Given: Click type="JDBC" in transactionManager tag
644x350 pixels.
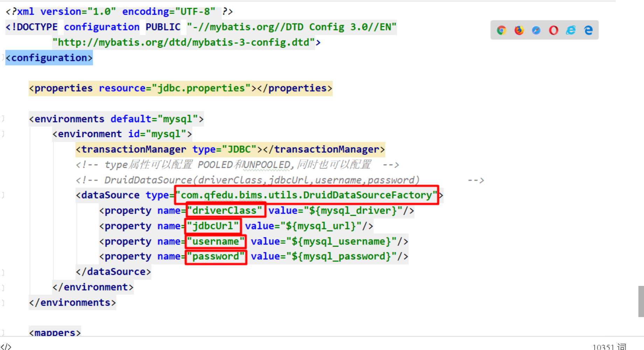Looking at the screenshot, I should click(x=224, y=150).
